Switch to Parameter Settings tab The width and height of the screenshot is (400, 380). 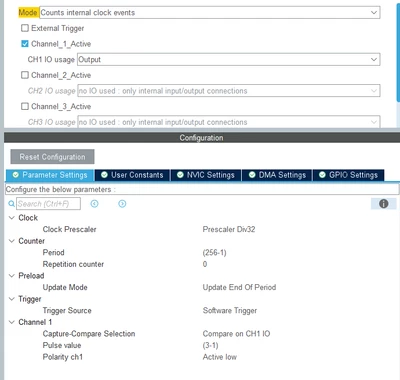click(50, 175)
